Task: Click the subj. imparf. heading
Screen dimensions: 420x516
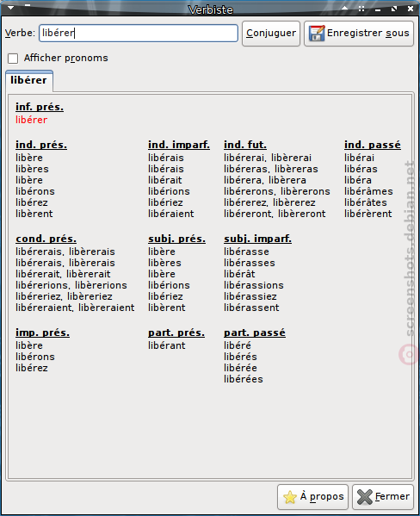Action: [x=257, y=239]
